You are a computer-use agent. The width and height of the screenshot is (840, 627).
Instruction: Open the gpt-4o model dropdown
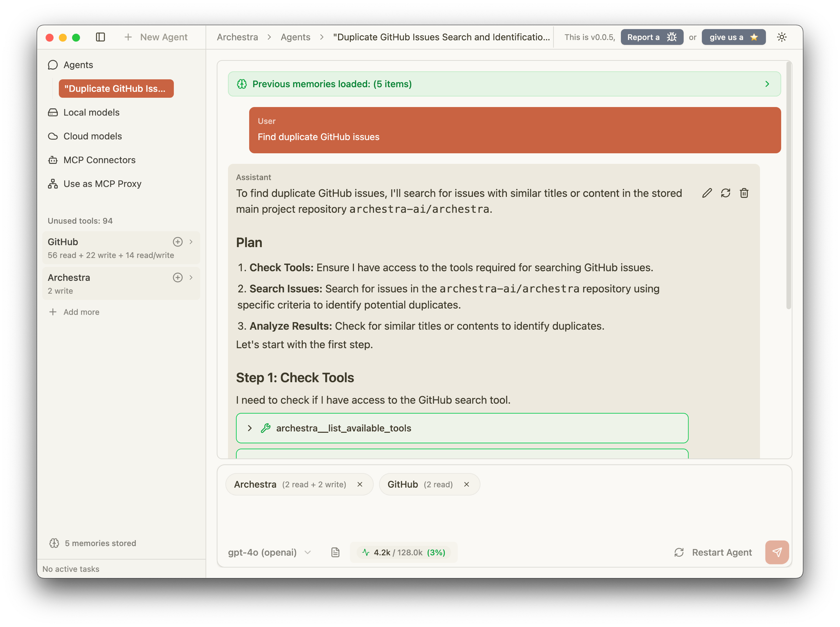point(269,552)
